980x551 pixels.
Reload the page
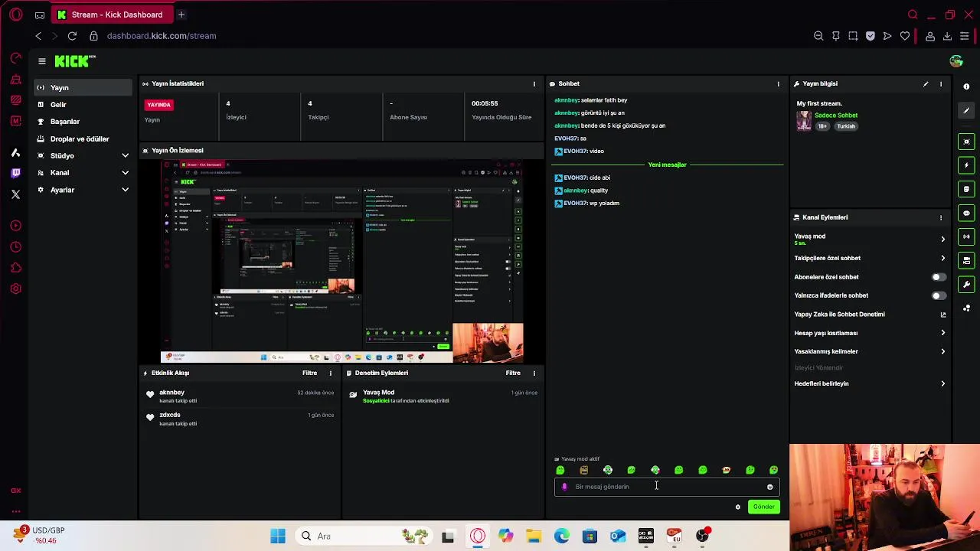pos(72,36)
